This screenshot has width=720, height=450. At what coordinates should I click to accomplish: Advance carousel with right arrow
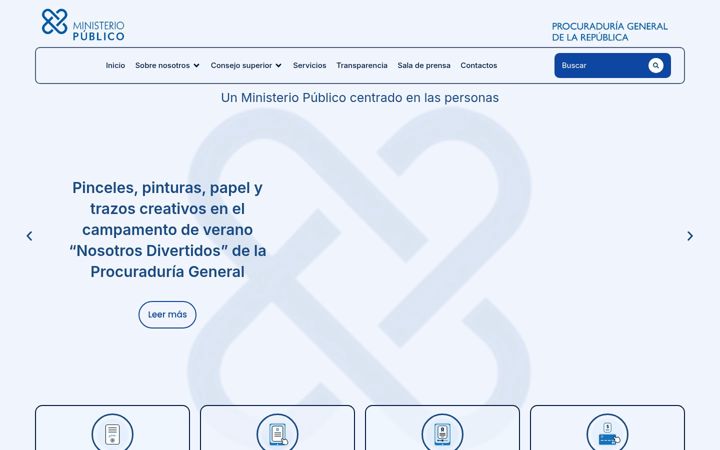point(690,236)
